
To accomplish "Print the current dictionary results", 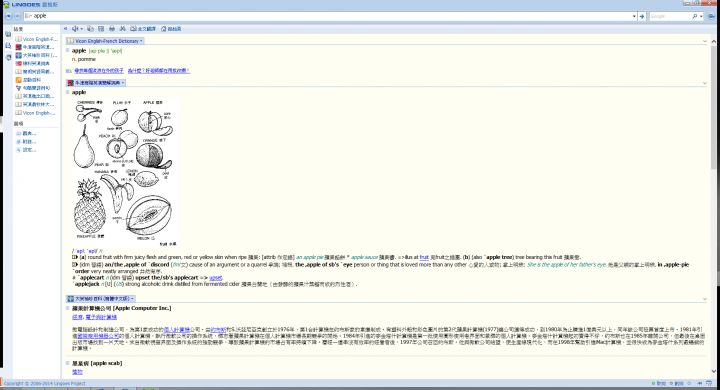I will click(112, 28).
